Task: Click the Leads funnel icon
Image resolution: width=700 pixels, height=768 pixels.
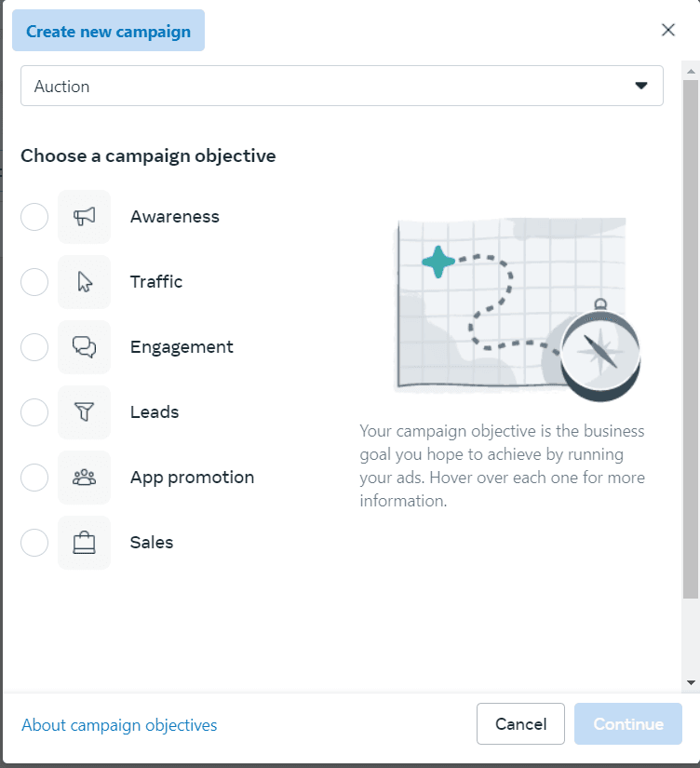Action: 85,411
